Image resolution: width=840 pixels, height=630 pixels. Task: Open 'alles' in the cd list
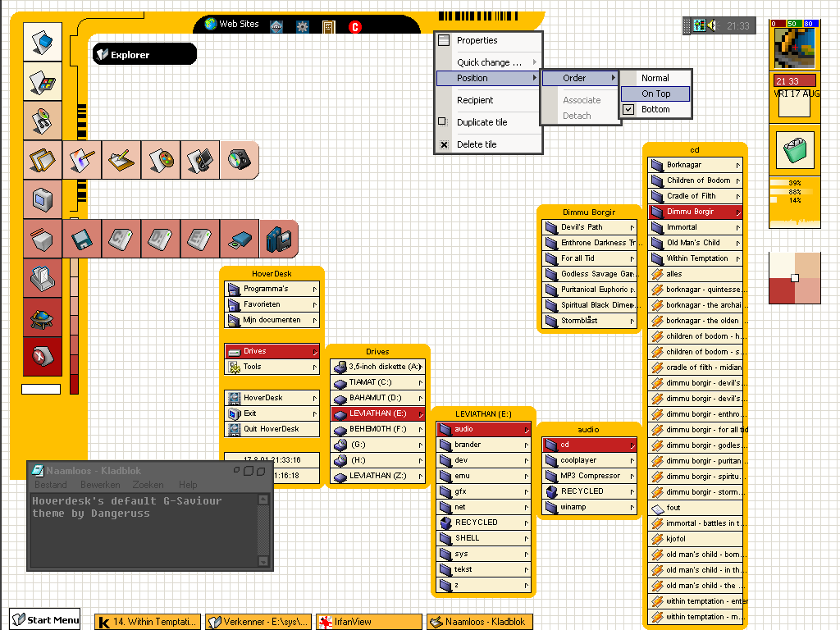[x=695, y=274]
